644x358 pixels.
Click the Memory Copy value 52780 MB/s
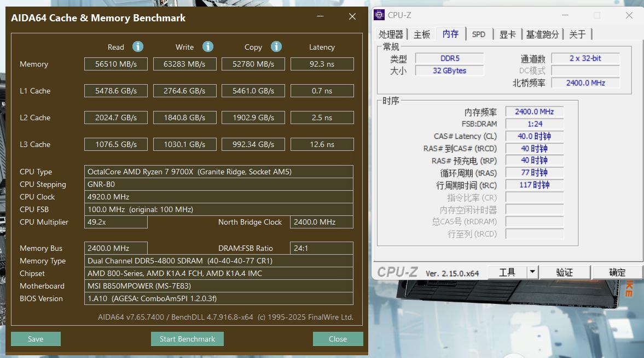(253, 64)
